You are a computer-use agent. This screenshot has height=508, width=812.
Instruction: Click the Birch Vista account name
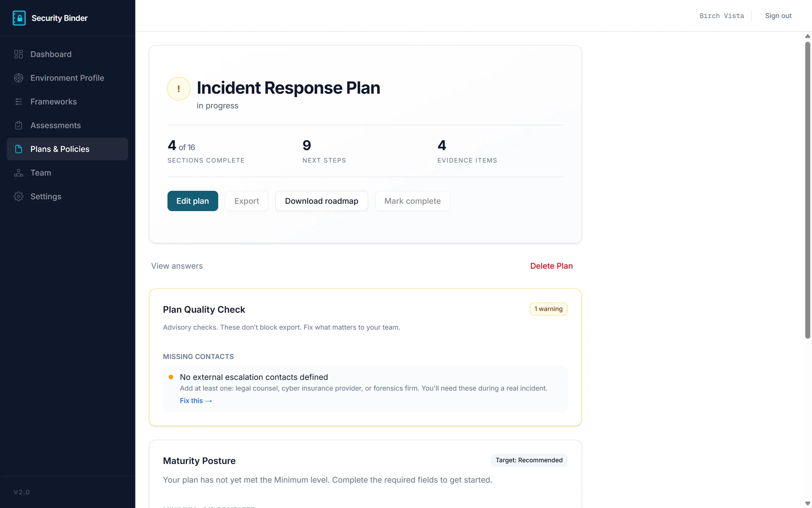click(722, 16)
